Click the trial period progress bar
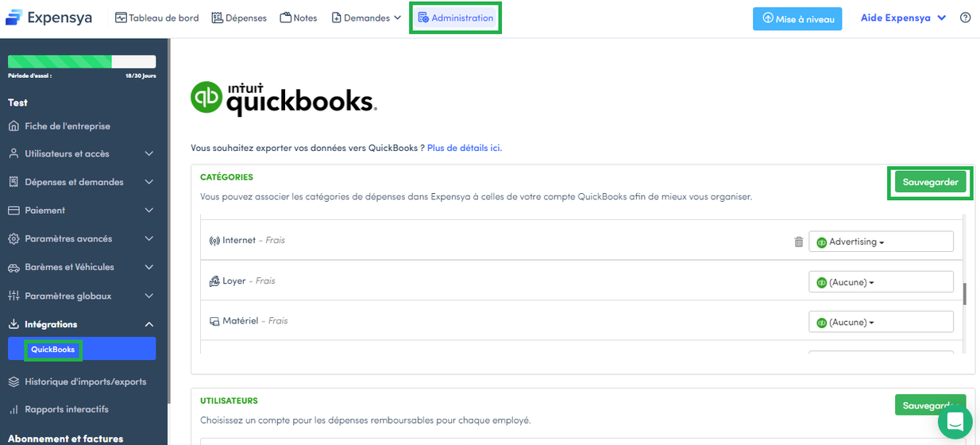This screenshot has width=980, height=445. coord(82,61)
